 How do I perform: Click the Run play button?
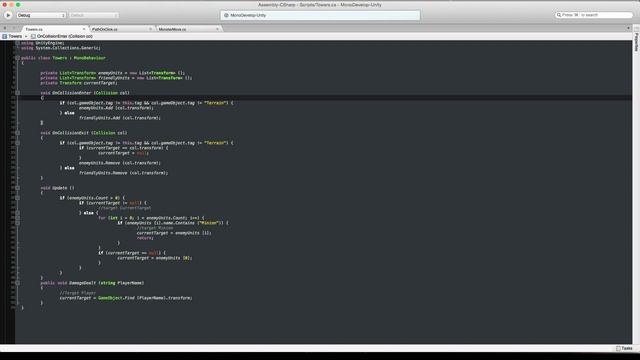click(8, 15)
